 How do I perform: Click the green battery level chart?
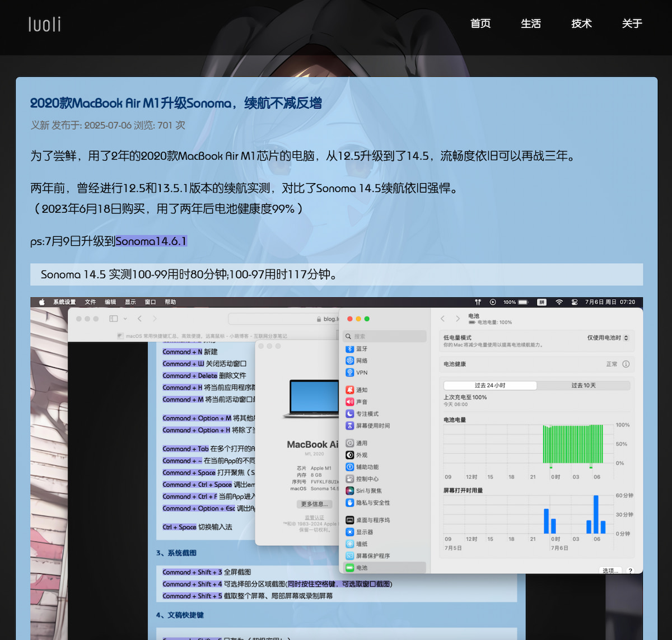[572, 445]
